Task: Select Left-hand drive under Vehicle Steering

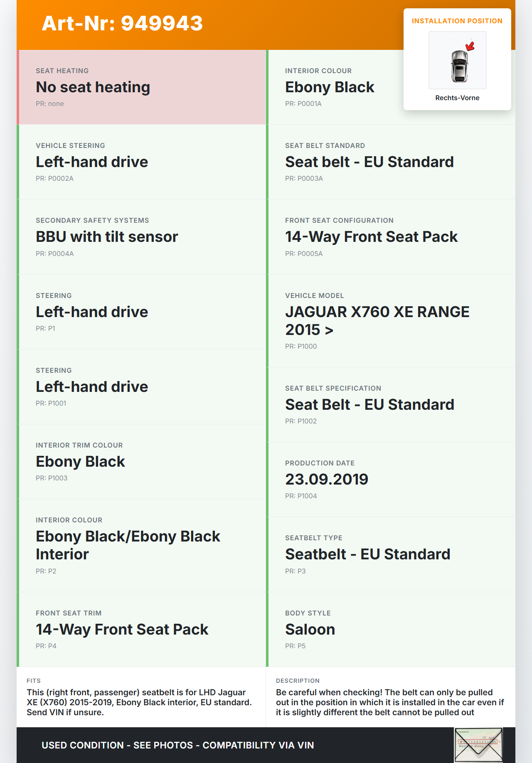Action: click(x=92, y=162)
